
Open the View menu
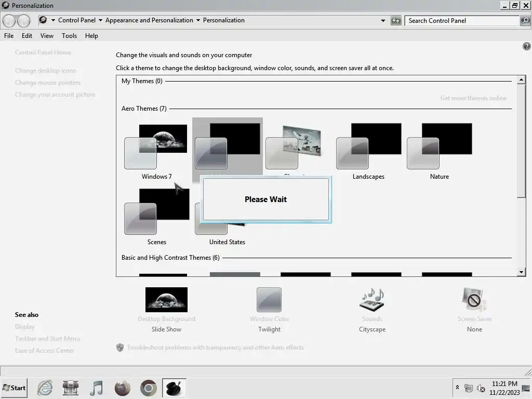tap(47, 36)
